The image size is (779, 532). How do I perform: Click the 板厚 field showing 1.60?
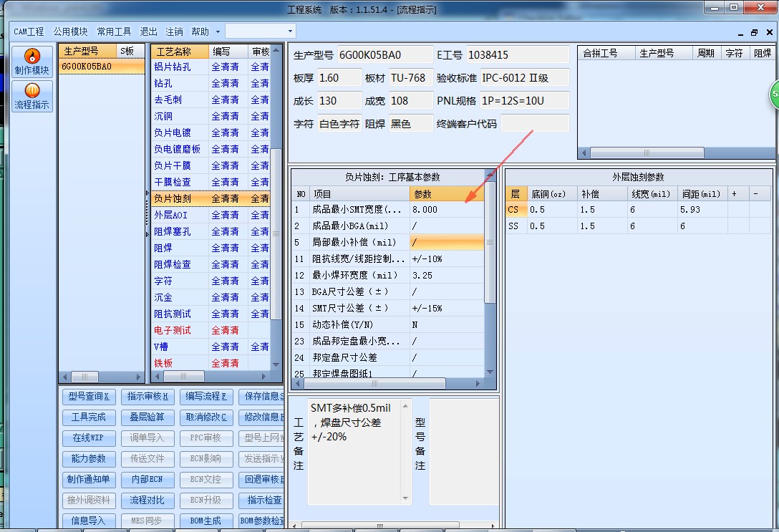[339, 78]
